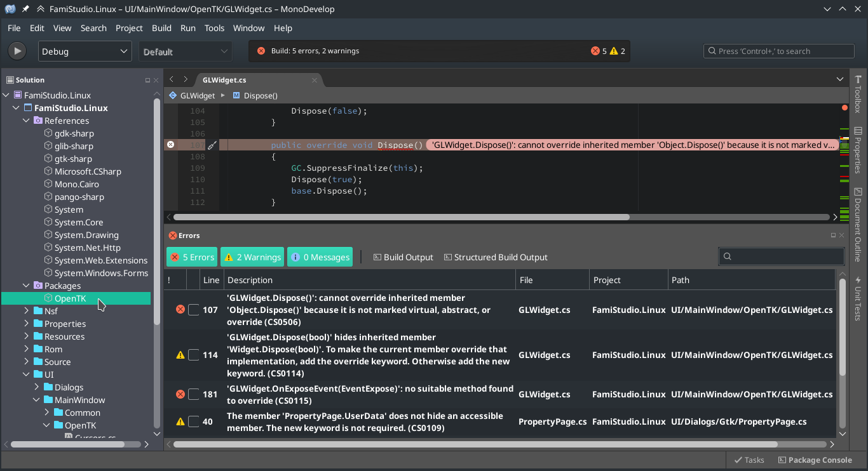868x471 pixels.
Task: Sort errors by the Description column
Action: [370, 280]
